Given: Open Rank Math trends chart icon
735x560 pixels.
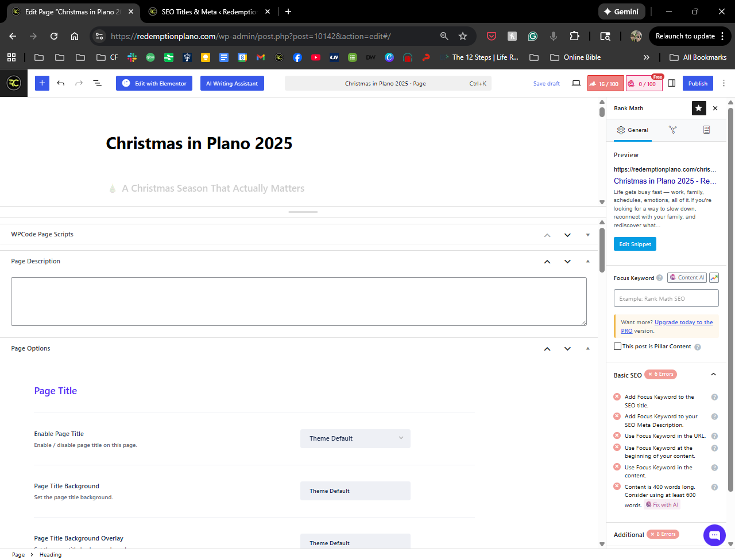Looking at the screenshot, I should click(x=714, y=278).
